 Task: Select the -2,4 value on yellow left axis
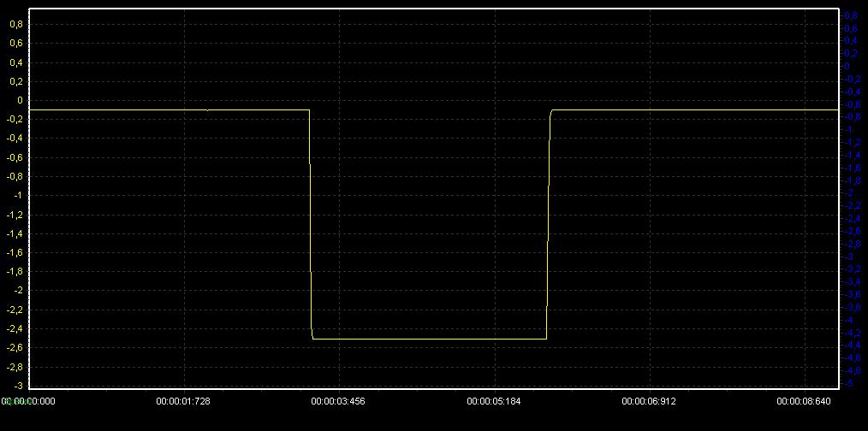15,328
